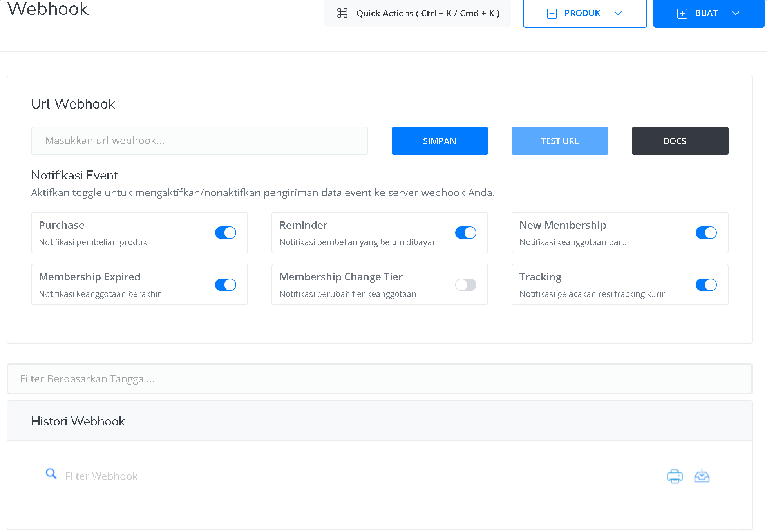Click the 'Webhook' page title
Screen dimensions: 767x532
[48, 9]
